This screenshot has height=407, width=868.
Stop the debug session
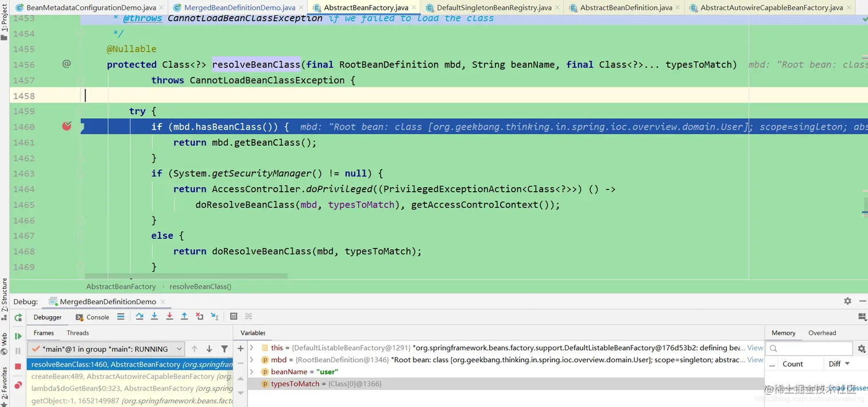(18, 366)
